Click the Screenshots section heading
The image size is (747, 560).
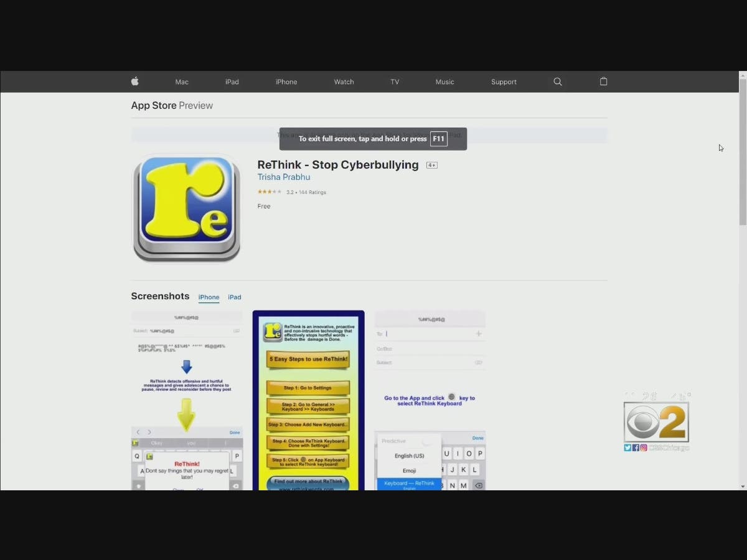(160, 296)
